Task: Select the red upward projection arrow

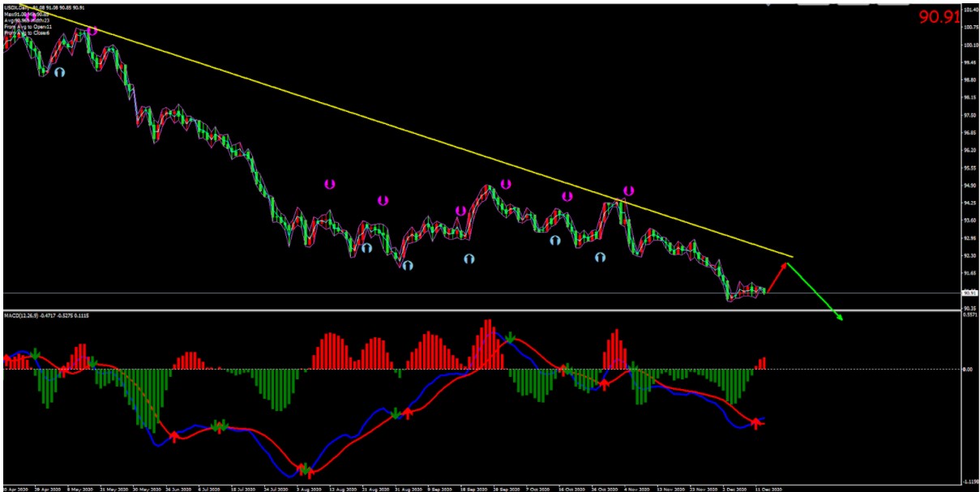Action: (778, 276)
